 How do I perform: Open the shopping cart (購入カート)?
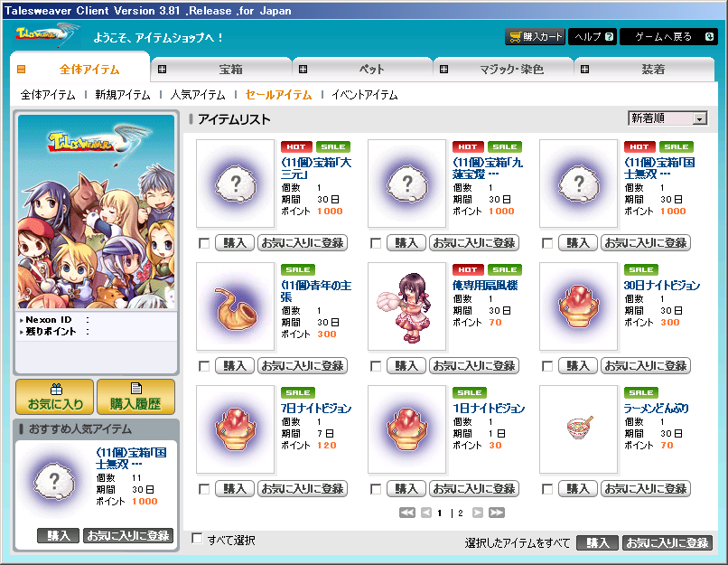click(536, 37)
